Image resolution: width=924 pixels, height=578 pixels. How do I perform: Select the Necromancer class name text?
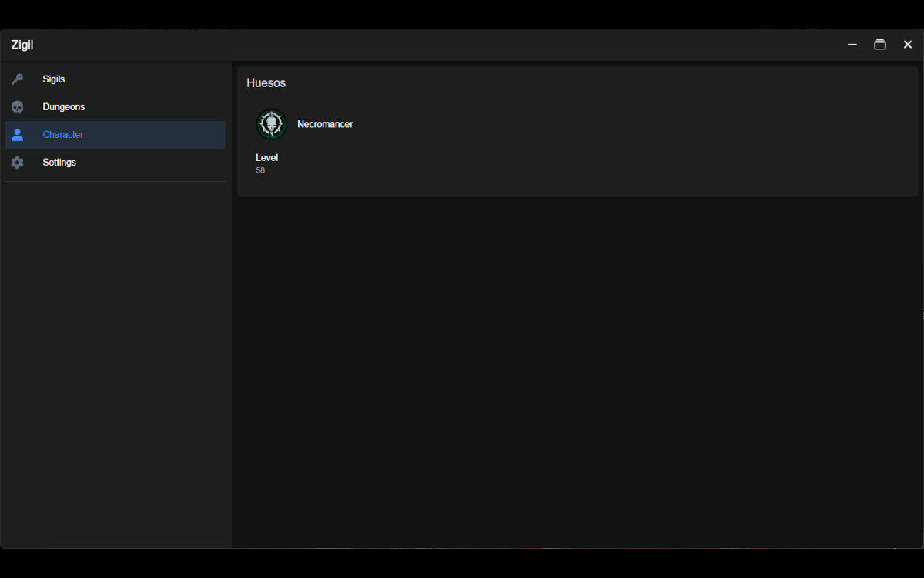pos(325,124)
